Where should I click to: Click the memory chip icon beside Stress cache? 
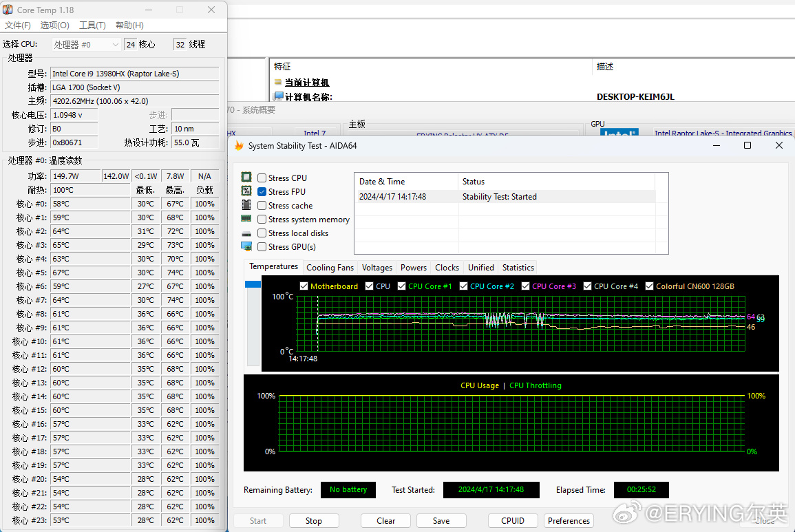pyautogui.click(x=246, y=205)
